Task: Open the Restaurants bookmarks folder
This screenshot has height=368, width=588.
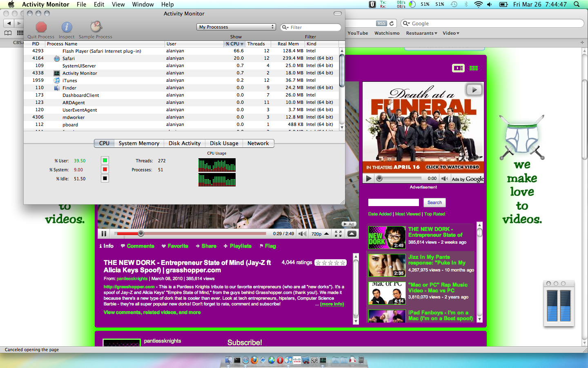Action: tap(421, 33)
